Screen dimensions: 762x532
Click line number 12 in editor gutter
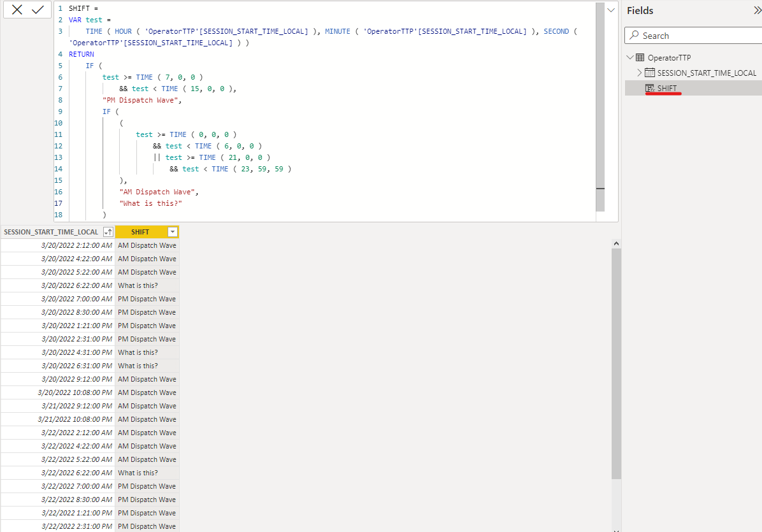[x=59, y=147]
